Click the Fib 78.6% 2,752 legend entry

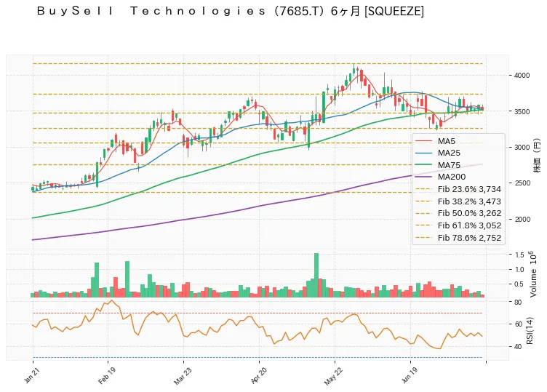[458, 238]
